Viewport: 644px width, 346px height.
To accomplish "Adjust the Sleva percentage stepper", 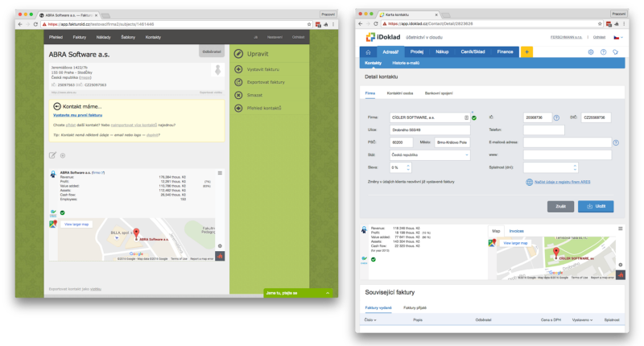I will pyautogui.click(x=406, y=167).
